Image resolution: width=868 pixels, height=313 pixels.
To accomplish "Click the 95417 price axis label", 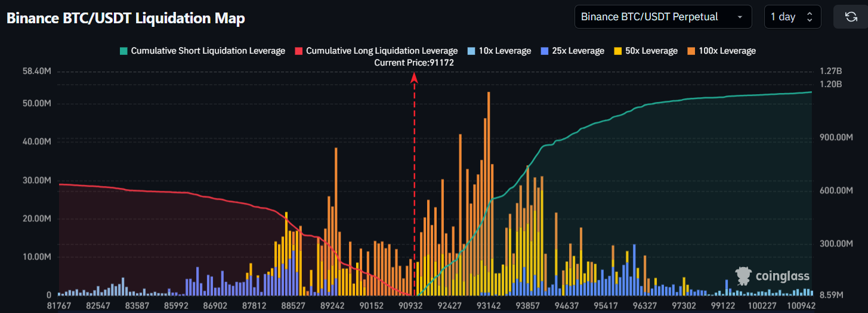I will (x=606, y=305).
